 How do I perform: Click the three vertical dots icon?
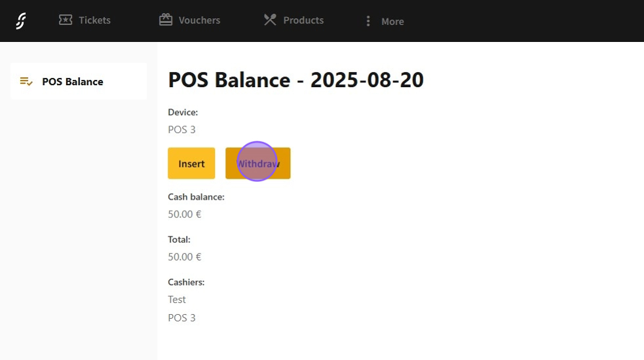coord(368,22)
